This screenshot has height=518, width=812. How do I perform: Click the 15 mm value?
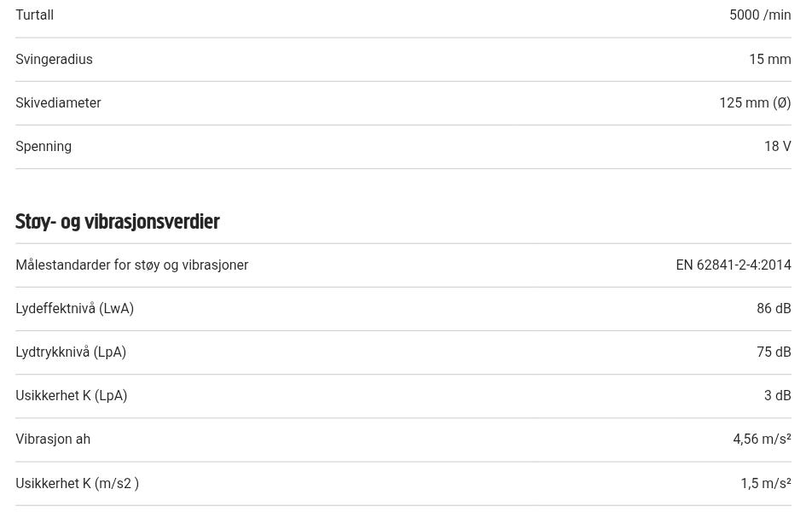pos(769,60)
